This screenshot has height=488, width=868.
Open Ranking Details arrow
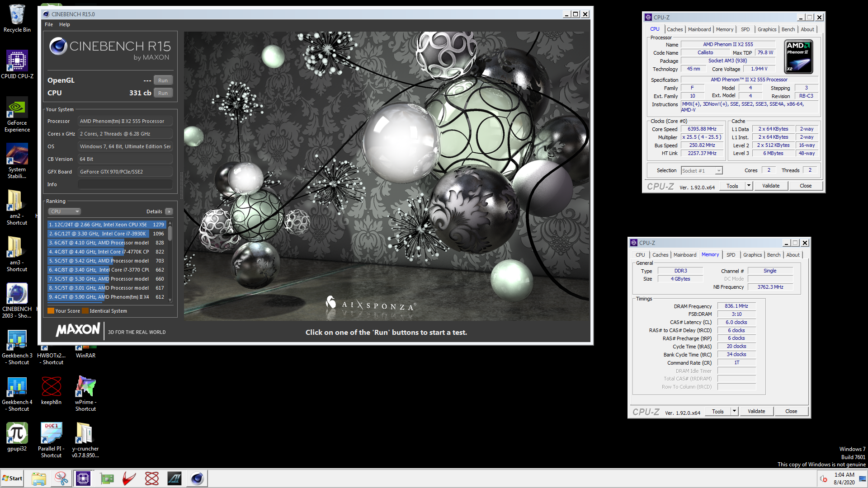pos(169,211)
